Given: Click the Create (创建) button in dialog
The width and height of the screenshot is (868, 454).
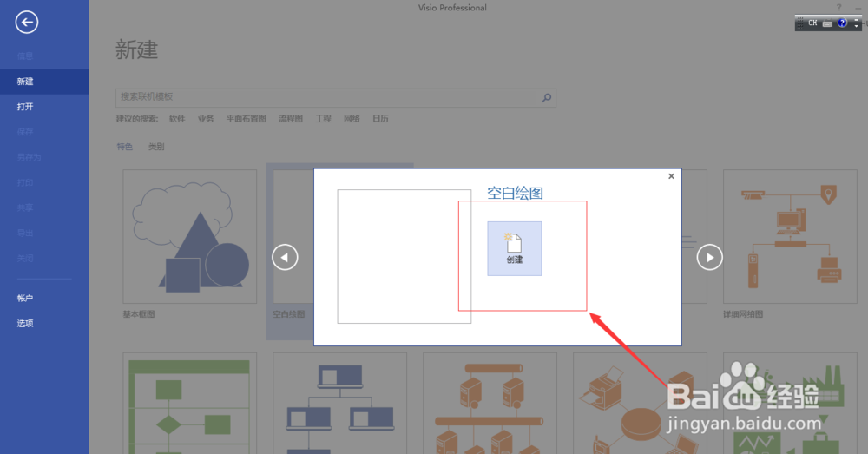Looking at the screenshot, I should point(514,248).
